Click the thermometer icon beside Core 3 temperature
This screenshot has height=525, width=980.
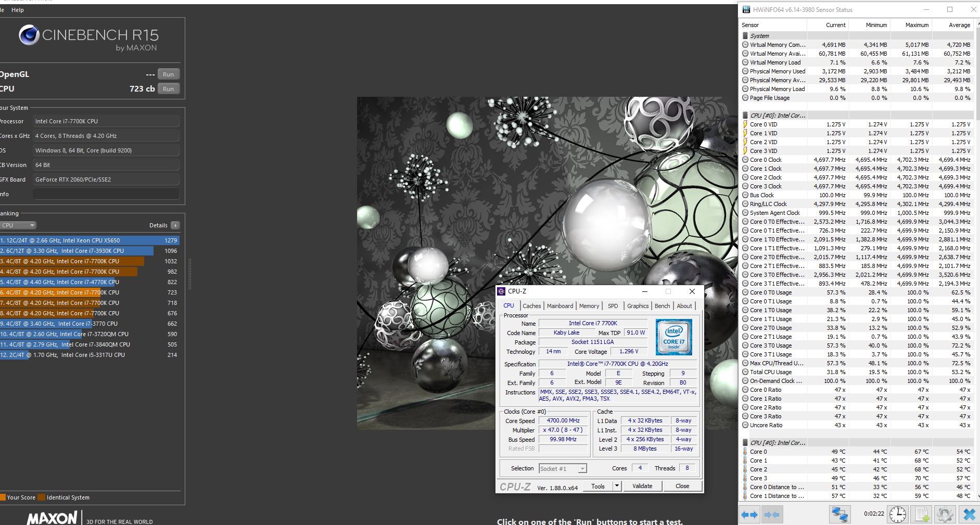pos(745,478)
